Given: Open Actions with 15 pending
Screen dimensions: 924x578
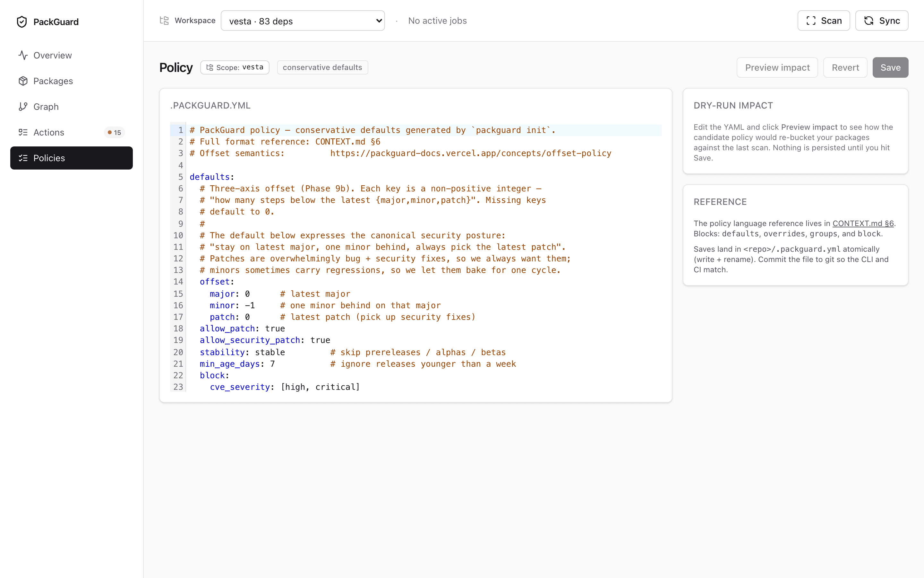Looking at the screenshot, I should 72,132.
